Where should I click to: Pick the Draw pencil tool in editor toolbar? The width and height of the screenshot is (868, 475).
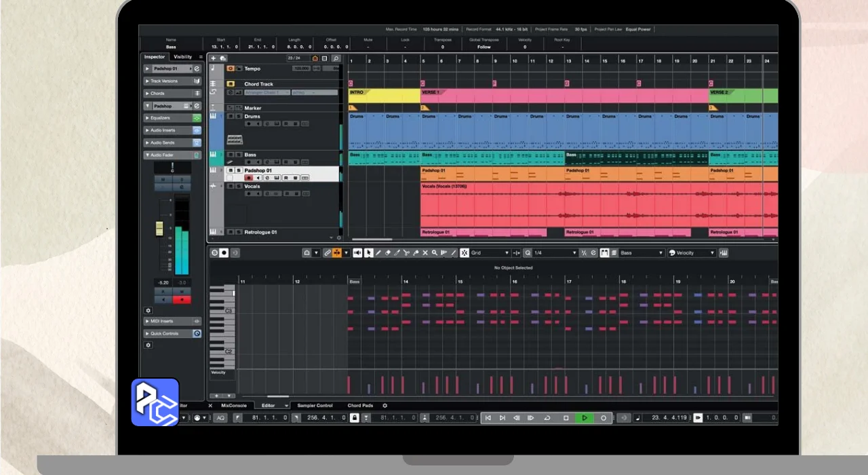click(x=378, y=253)
